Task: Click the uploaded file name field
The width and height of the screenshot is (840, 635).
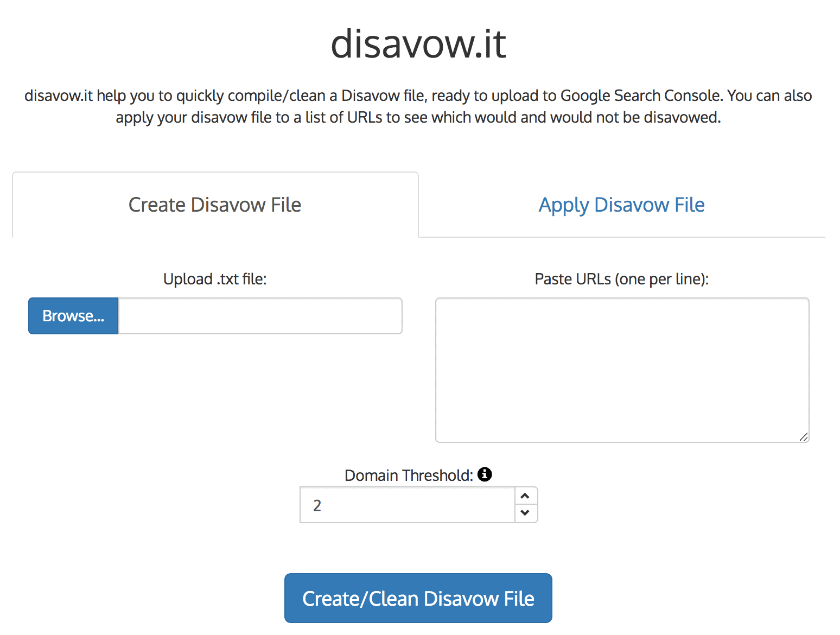Action: (260, 316)
